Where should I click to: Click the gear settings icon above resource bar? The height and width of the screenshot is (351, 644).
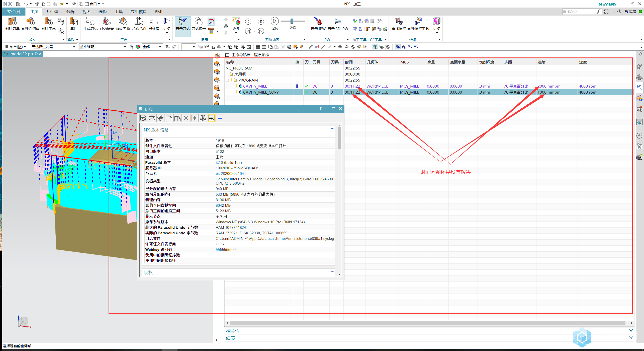(x=640, y=54)
